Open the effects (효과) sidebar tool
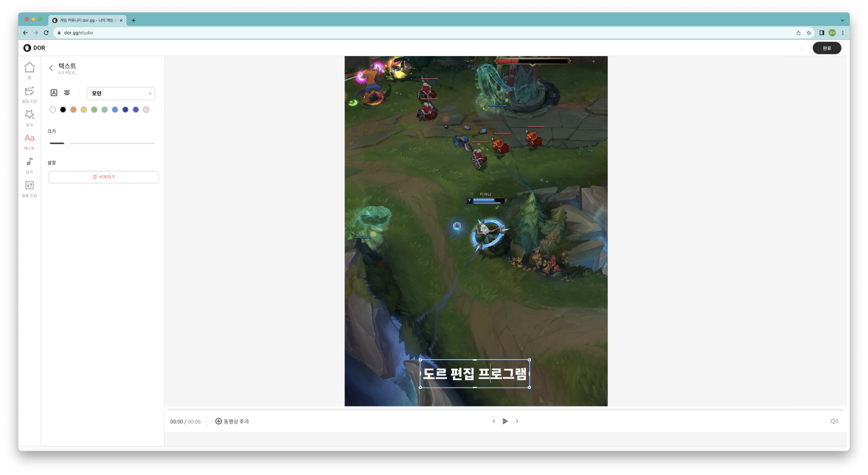The width and height of the screenshot is (868, 475). click(29, 117)
